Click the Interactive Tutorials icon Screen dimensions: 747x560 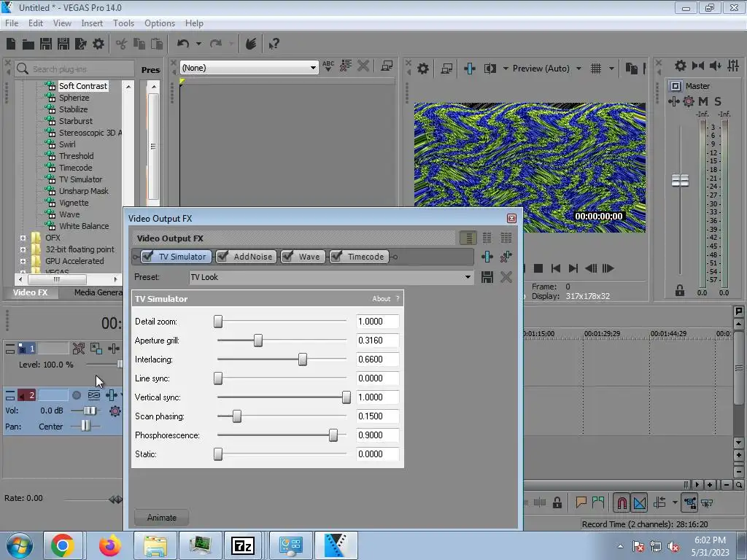pyautogui.click(x=251, y=44)
